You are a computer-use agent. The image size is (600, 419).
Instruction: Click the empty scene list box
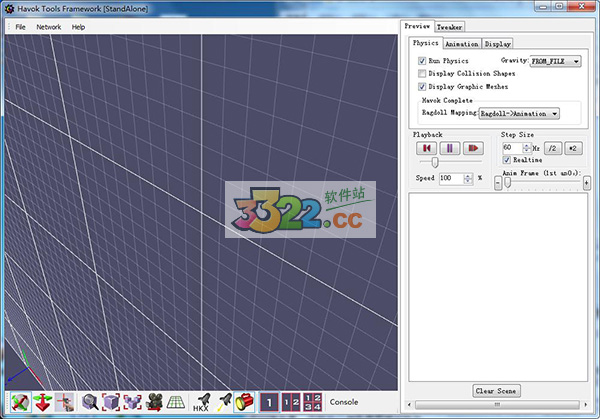[498, 287]
